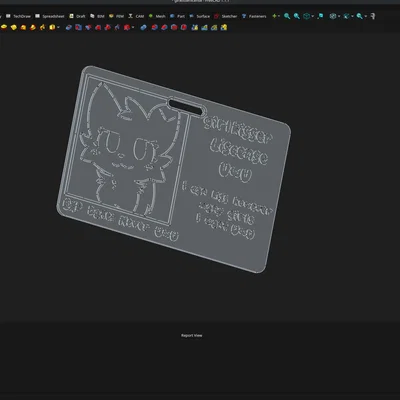This screenshot has width=400, height=400.
Task: Expand the Subtractive Primitive dropdown arrow
Action: (133, 27)
